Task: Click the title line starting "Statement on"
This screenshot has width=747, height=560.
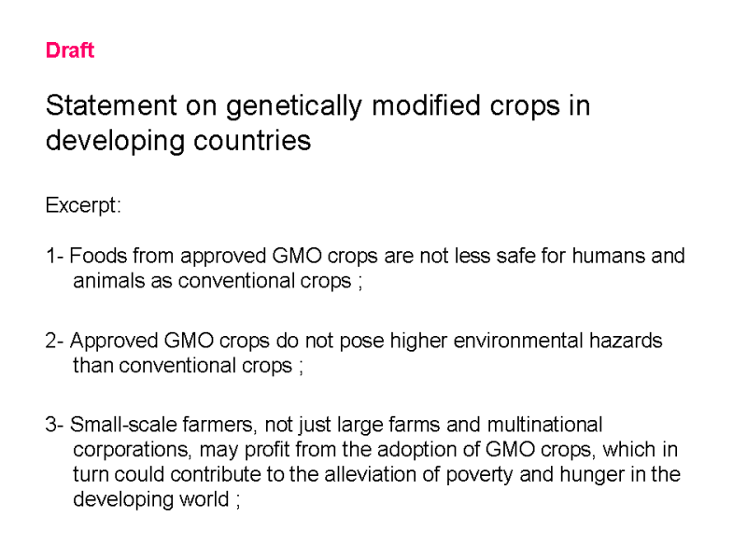Action: click(317, 105)
